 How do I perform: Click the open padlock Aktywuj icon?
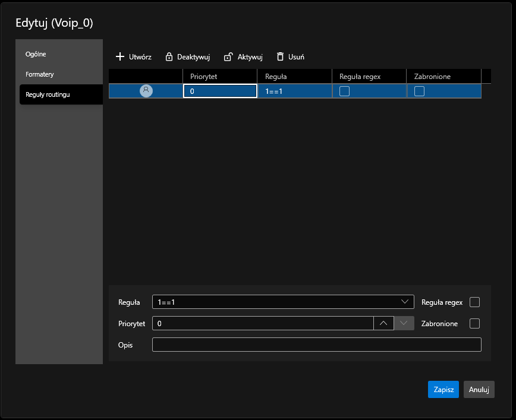coord(228,57)
